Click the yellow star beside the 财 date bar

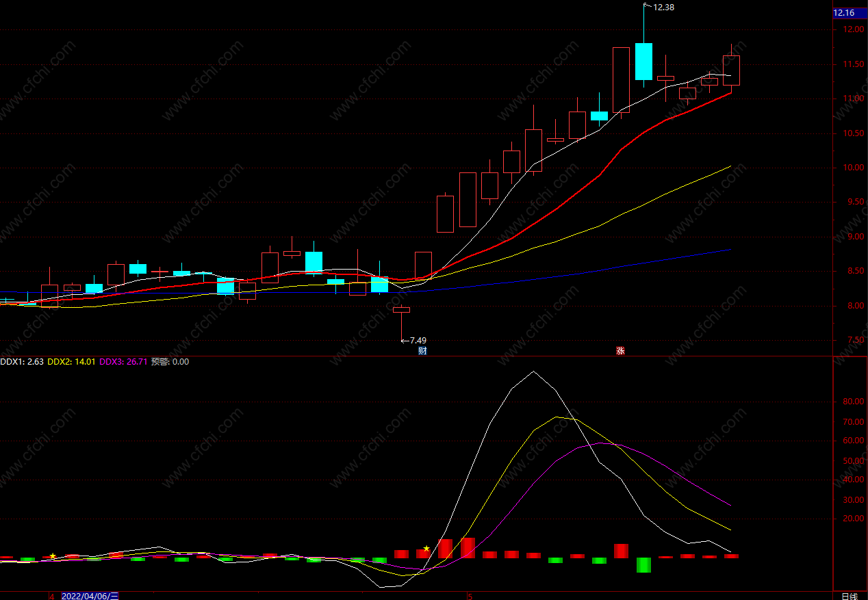pyautogui.click(x=426, y=548)
